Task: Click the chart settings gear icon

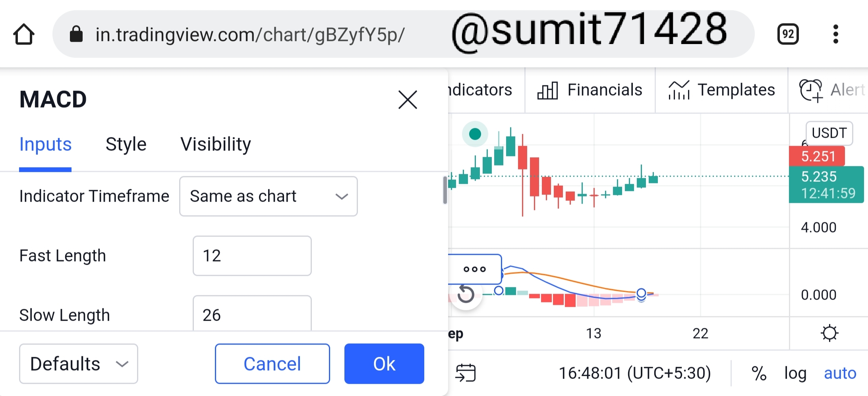Action: (829, 333)
